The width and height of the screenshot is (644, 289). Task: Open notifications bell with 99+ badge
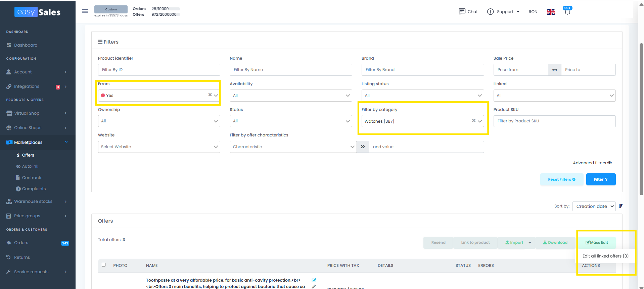coord(567,11)
